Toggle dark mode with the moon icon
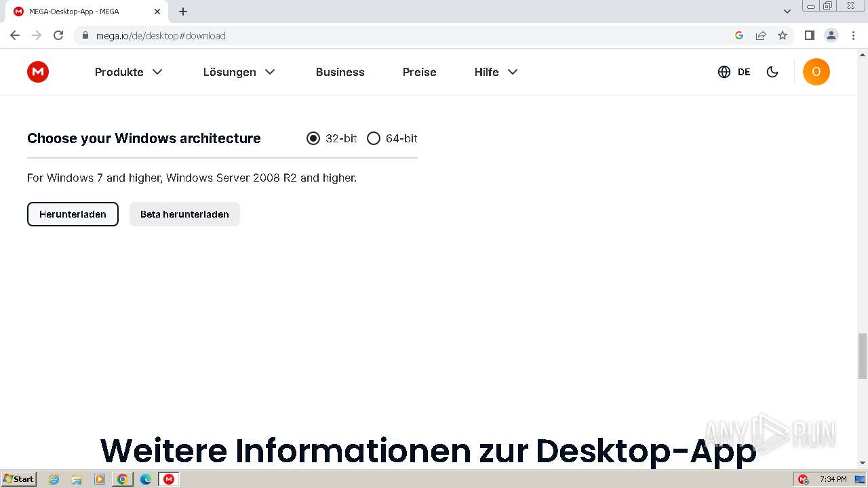The image size is (868, 488). coord(772,72)
